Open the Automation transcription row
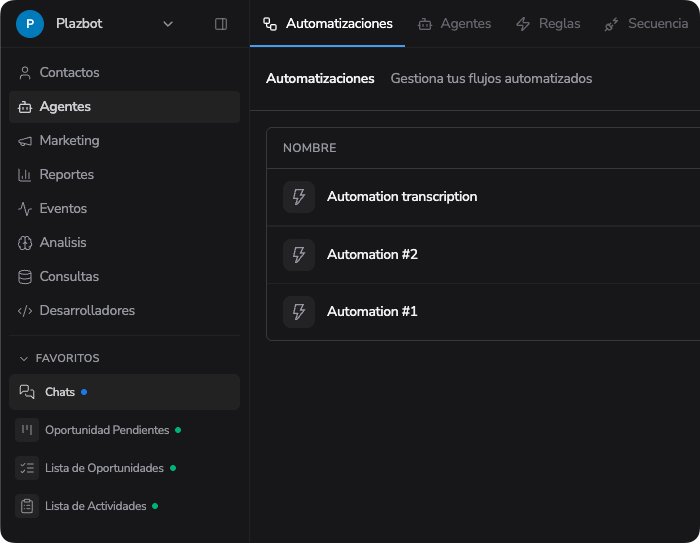700x543 pixels. coord(483,197)
